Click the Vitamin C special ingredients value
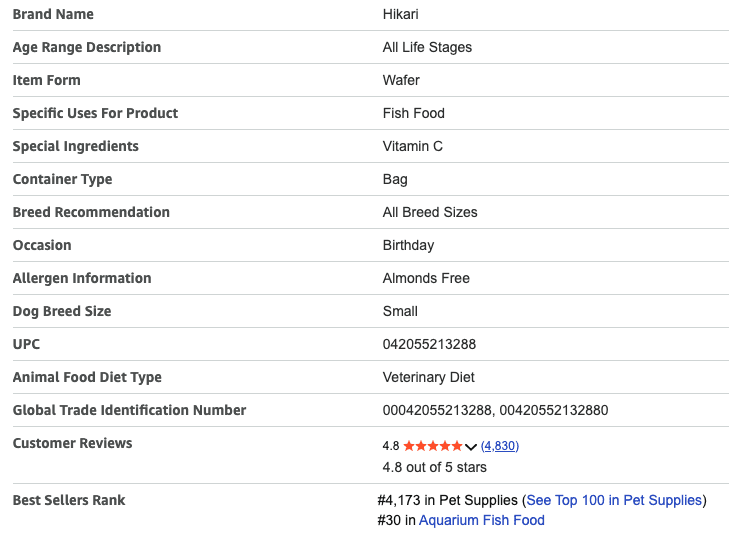 pyautogui.click(x=412, y=146)
